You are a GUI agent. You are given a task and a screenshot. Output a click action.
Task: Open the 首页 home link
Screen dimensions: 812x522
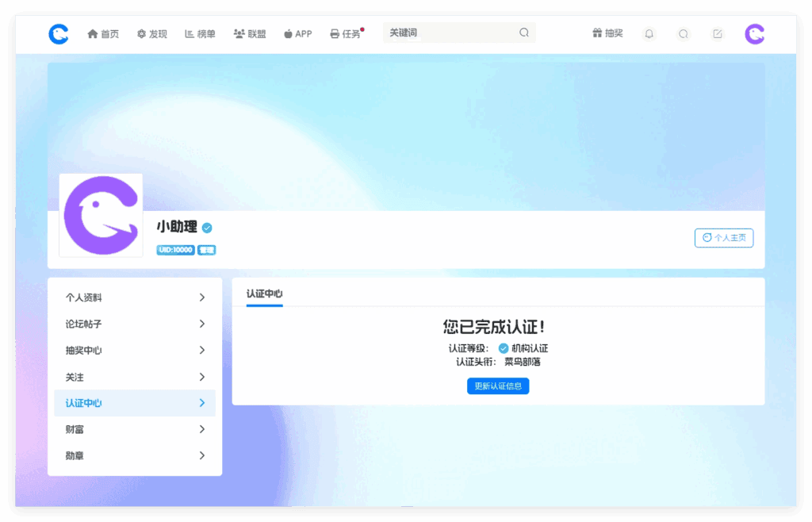[103, 34]
